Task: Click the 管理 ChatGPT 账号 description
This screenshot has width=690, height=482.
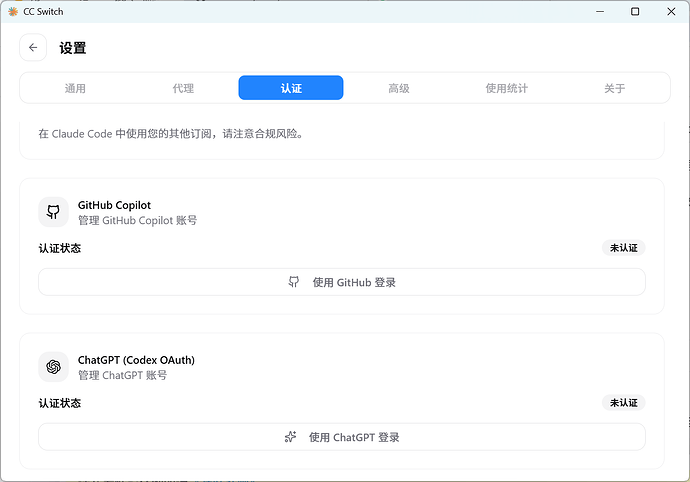Action: point(123,375)
